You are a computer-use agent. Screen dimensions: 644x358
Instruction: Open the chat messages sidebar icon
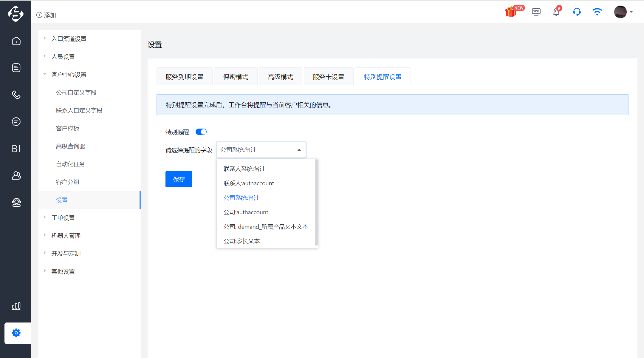(16, 122)
